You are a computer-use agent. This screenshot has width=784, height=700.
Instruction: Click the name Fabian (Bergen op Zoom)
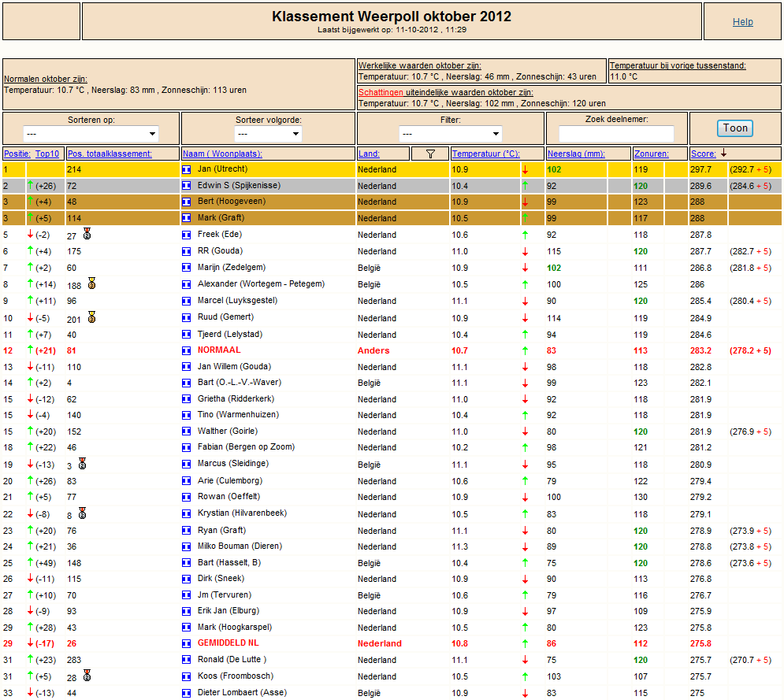pos(246,446)
